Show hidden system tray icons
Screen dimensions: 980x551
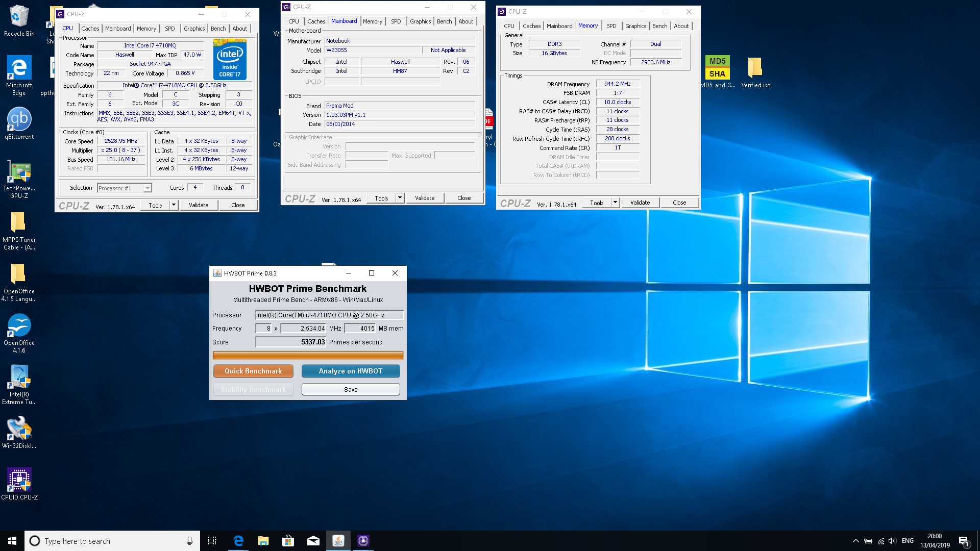coord(855,541)
